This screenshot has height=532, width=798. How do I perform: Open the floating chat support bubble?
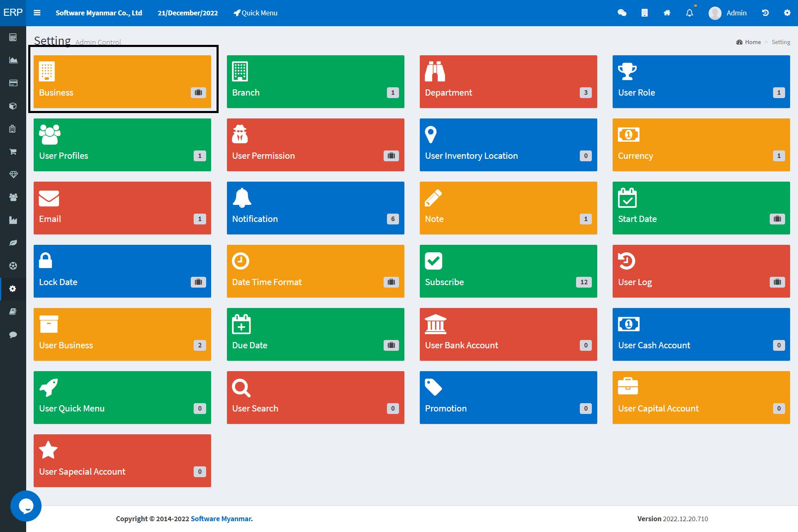click(x=26, y=506)
